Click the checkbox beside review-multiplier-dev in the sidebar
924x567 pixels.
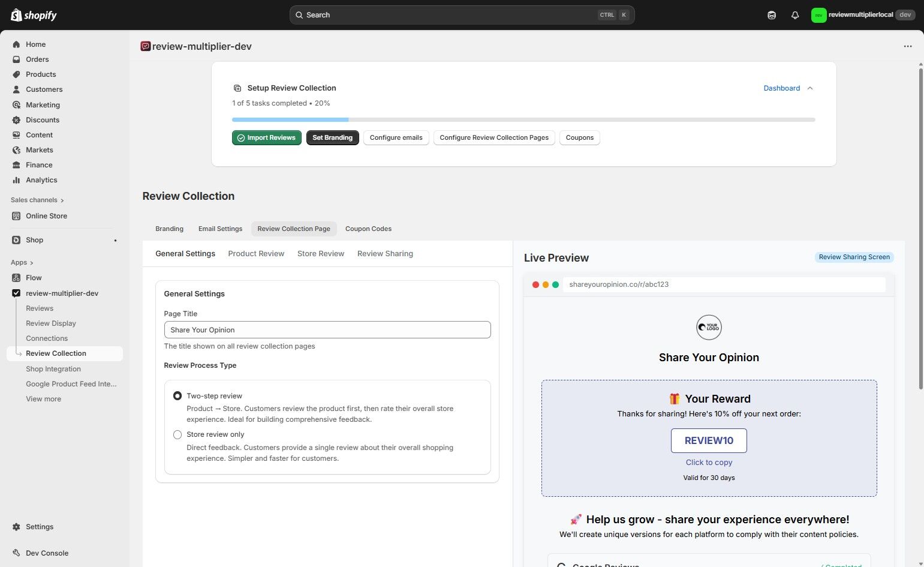coord(16,293)
